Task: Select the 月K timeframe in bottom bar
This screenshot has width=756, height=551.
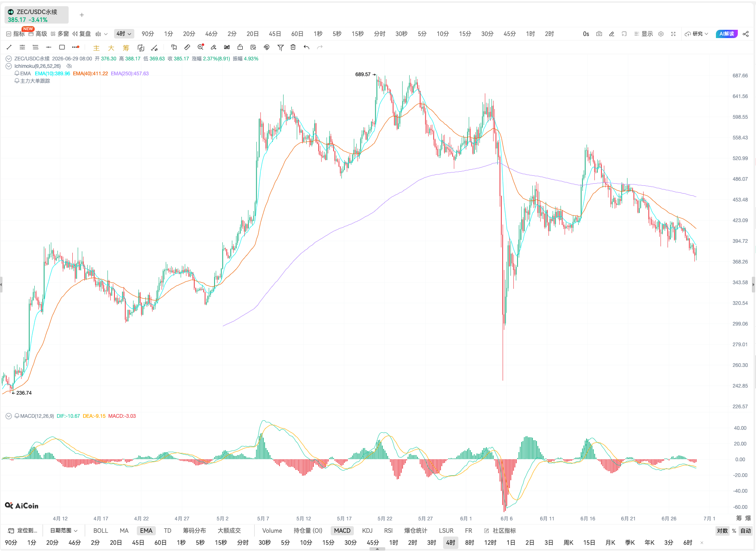Action: pyautogui.click(x=610, y=543)
